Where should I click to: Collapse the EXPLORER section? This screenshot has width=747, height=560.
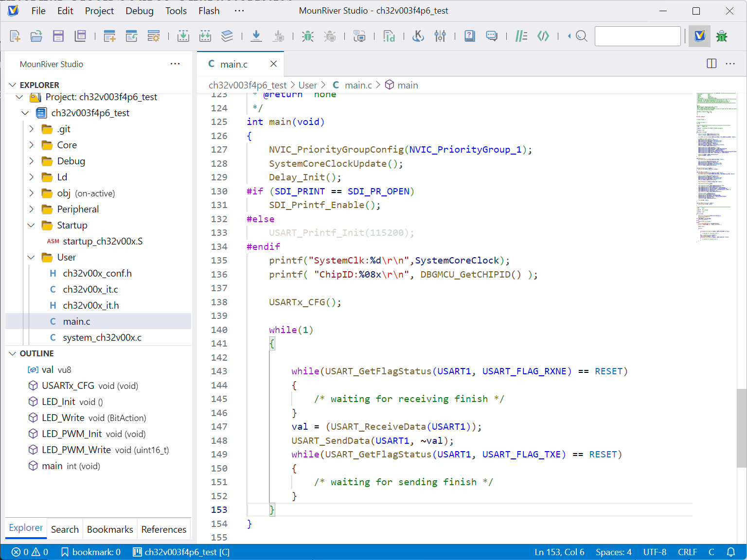coord(13,85)
